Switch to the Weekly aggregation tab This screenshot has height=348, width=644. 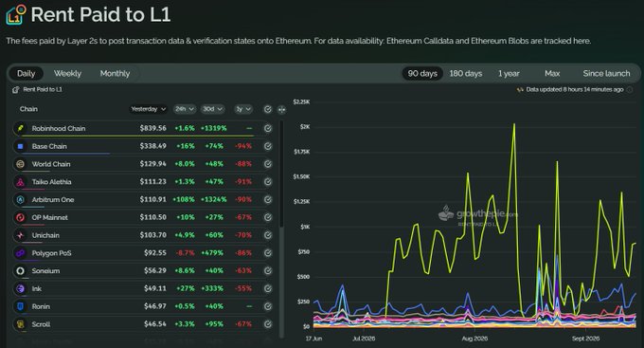pyautogui.click(x=67, y=74)
